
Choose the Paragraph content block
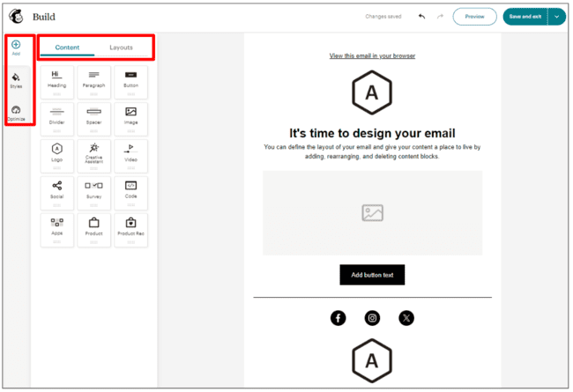[93, 81]
